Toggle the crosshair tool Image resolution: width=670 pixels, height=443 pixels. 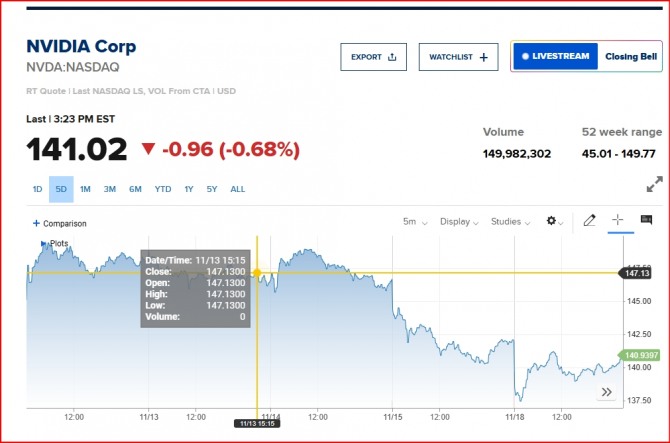[x=618, y=221]
